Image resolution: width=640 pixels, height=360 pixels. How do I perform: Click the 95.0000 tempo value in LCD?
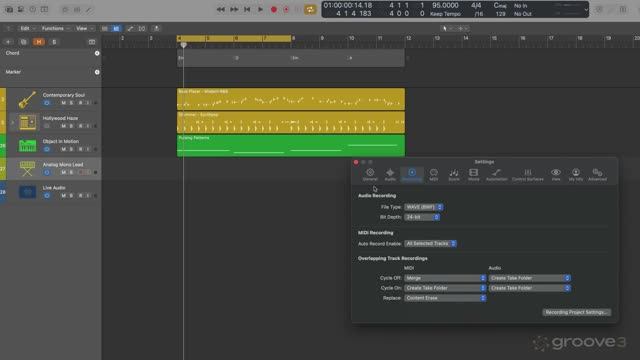coord(445,5)
